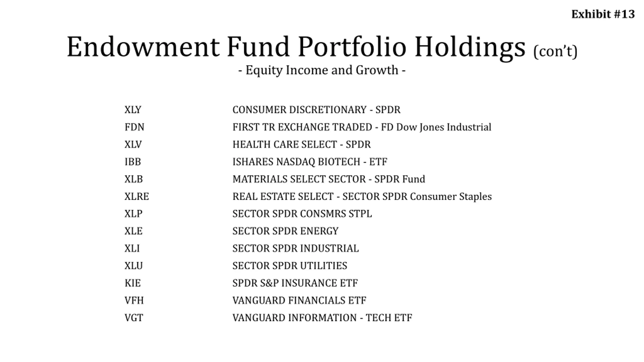
Task: Click SECTOR SPDR CONSMRS STPL text
Action: 302,214
